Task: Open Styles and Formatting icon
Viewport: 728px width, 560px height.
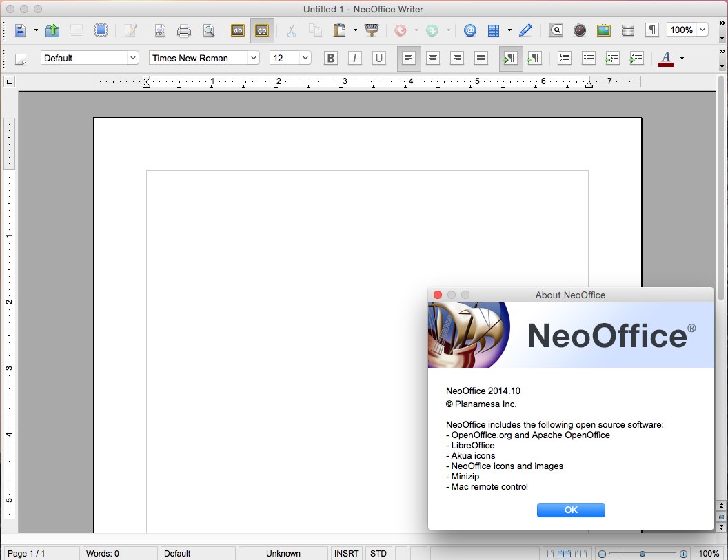Action: (21, 59)
